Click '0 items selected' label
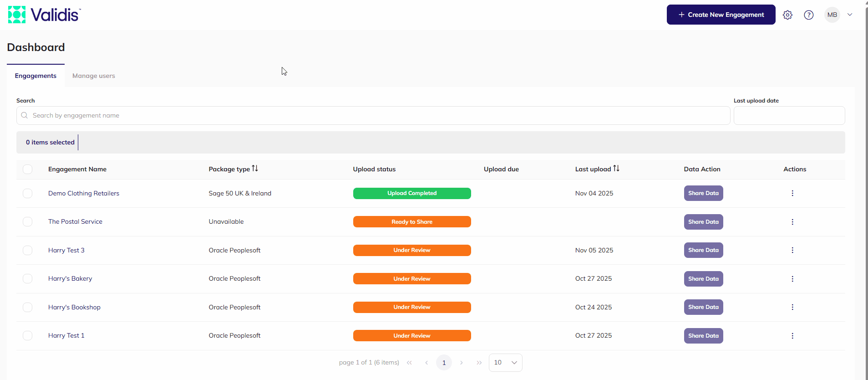The image size is (868, 380). [x=50, y=142]
